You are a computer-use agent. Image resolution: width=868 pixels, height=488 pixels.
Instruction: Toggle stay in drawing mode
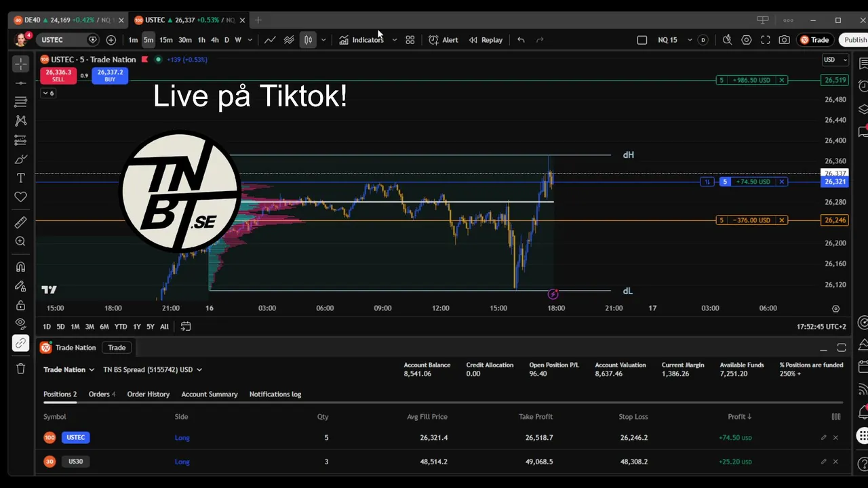click(21, 286)
